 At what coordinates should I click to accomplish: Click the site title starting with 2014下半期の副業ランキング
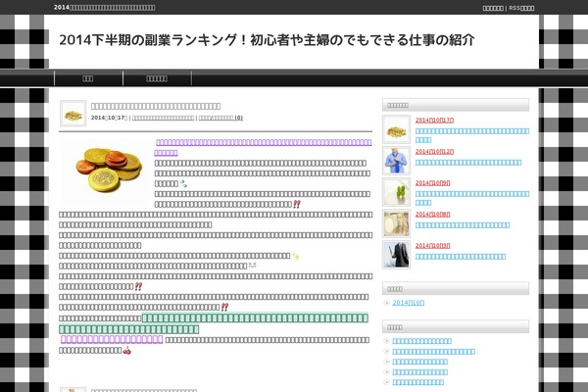click(267, 40)
